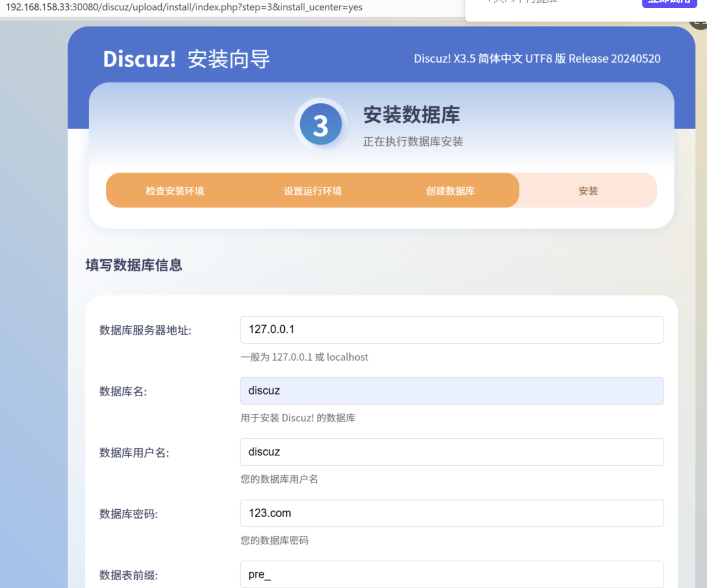This screenshot has width=709, height=588.
Task: Click the table prefix field with pre_
Action: [452, 574]
